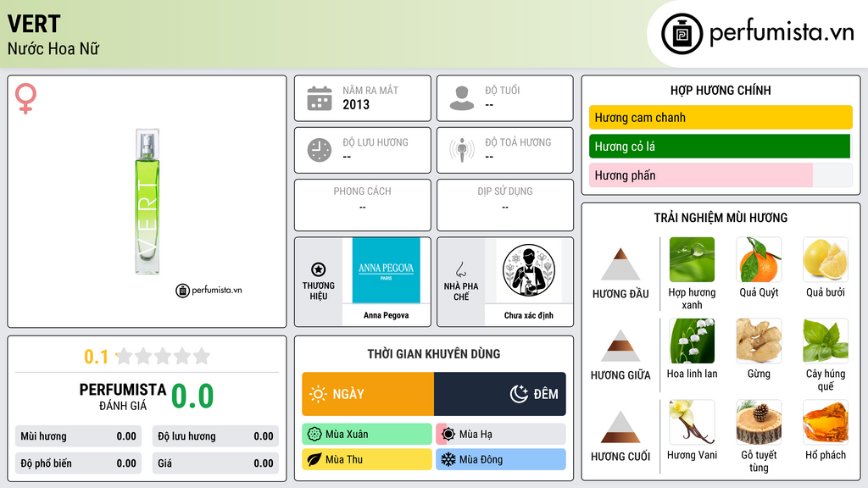The height and width of the screenshot is (488, 868).
Task: Click the leaf icon next to Mùa Thu
Action: click(314, 459)
